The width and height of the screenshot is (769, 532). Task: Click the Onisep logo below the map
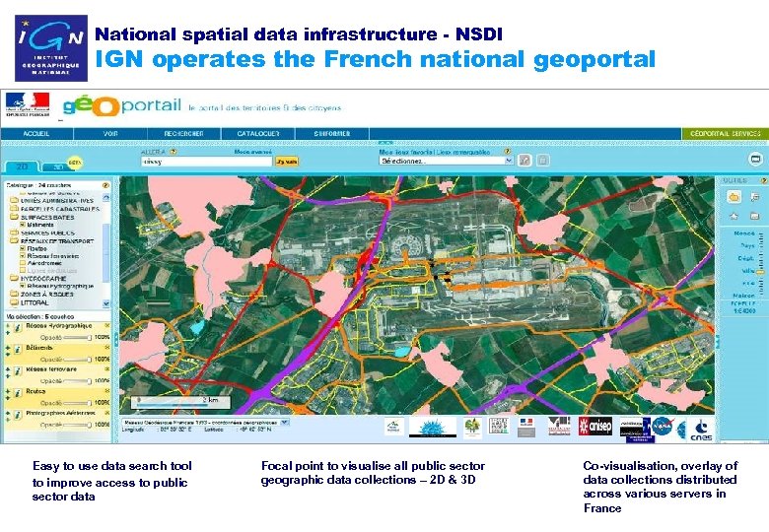(x=595, y=427)
